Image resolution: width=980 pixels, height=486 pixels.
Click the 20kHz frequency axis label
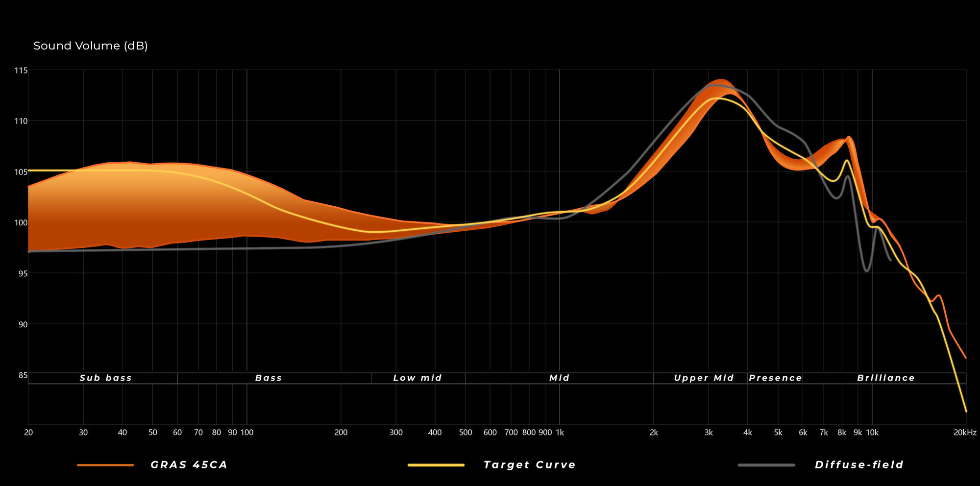(965, 433)
